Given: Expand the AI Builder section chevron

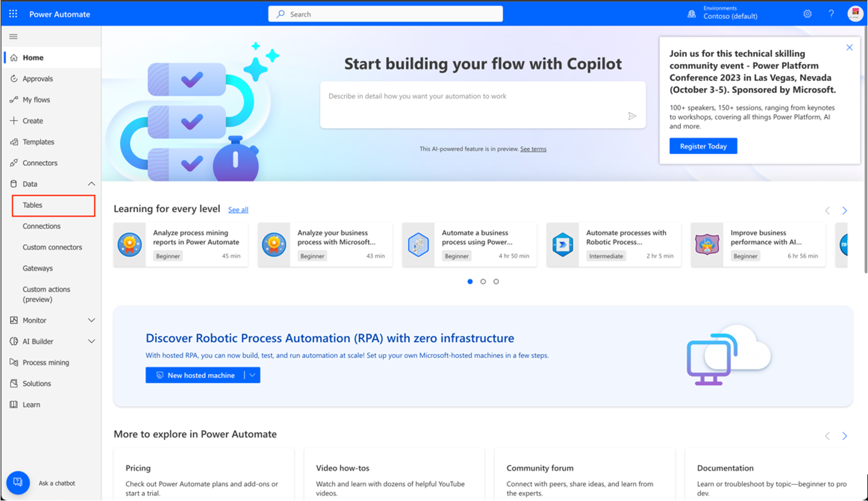Looking at the screenshot, I should click(x=92, y=342).
